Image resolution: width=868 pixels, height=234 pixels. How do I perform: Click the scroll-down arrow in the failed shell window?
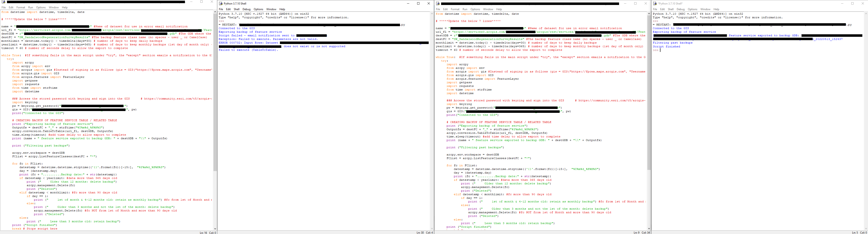click(x=432, y=229)
